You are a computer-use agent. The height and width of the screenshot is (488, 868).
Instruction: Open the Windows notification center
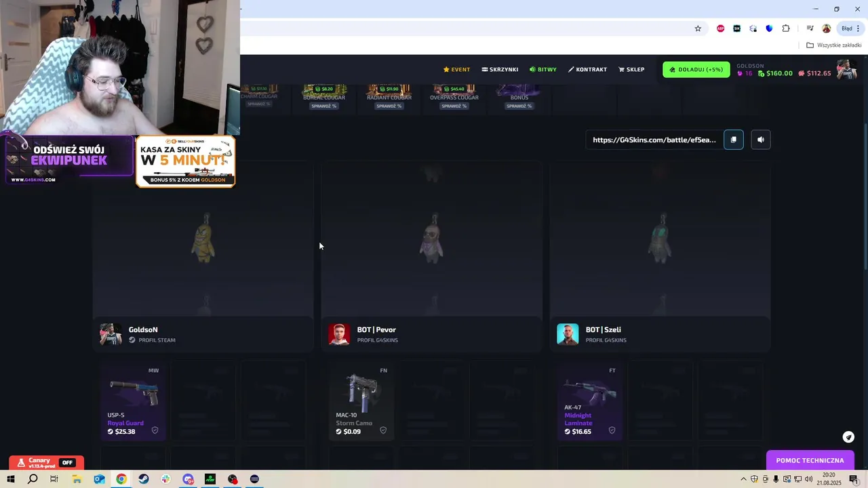point(854,479)
